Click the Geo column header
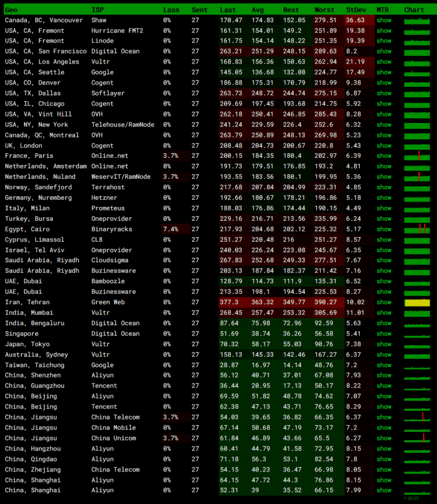The width and height of the screenshot is (437, 504). click(11, 10)
